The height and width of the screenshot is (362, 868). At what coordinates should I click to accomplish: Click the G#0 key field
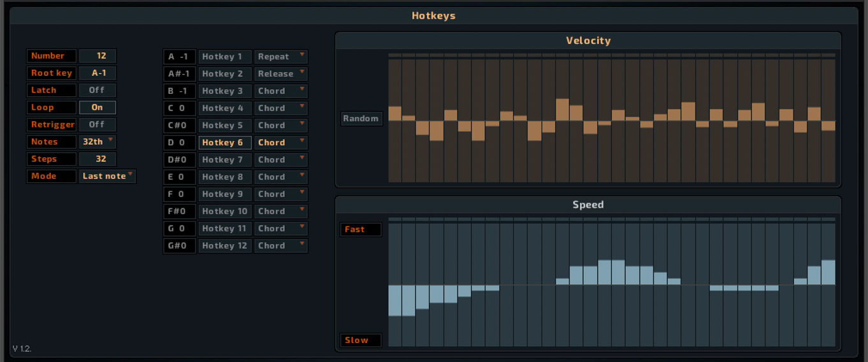(180, 246)
